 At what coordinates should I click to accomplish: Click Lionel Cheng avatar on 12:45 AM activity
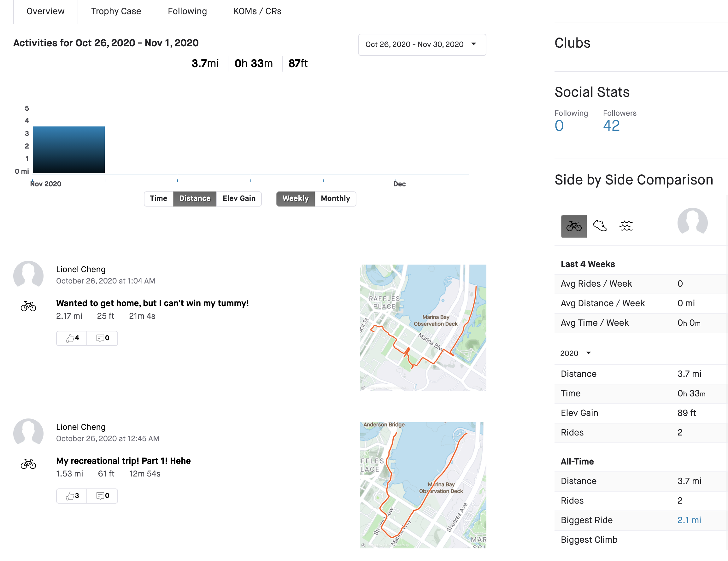click(x=28, y=432)
